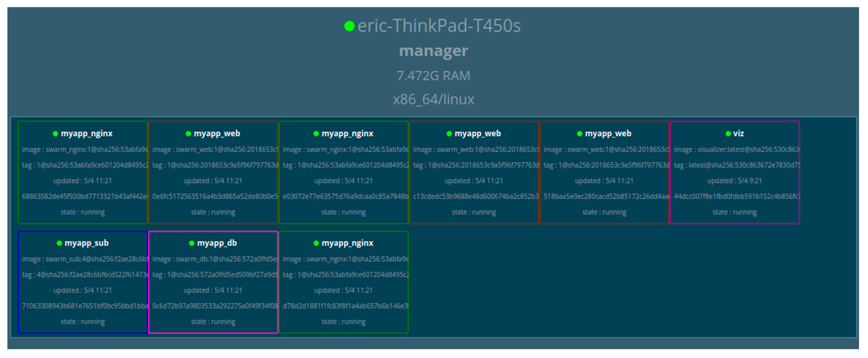Image resolution: width=868 pixels, height=358 pixels.
Task: Click status dot of first myapp_web card
Action: click(x=188, y=134)
